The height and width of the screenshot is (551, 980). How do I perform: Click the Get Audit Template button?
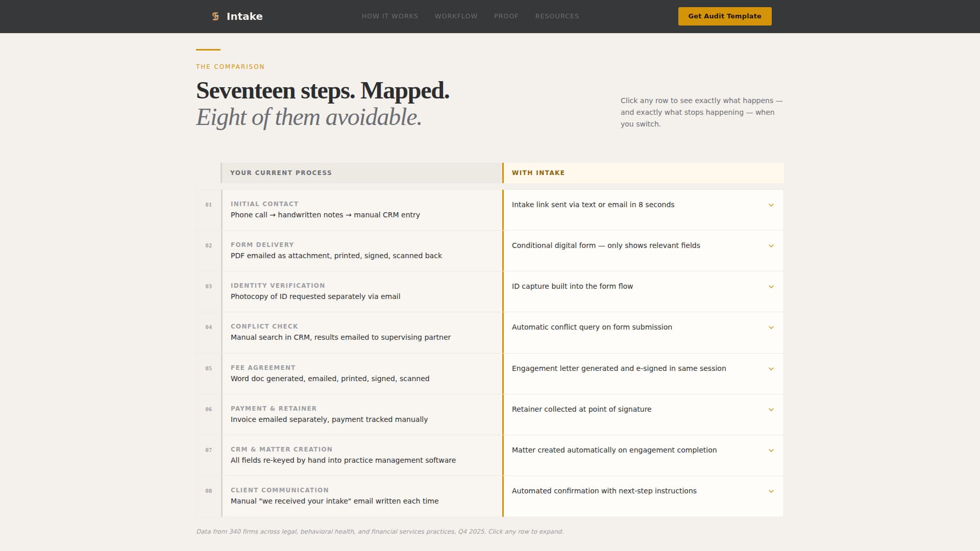[x=724, y=16]
